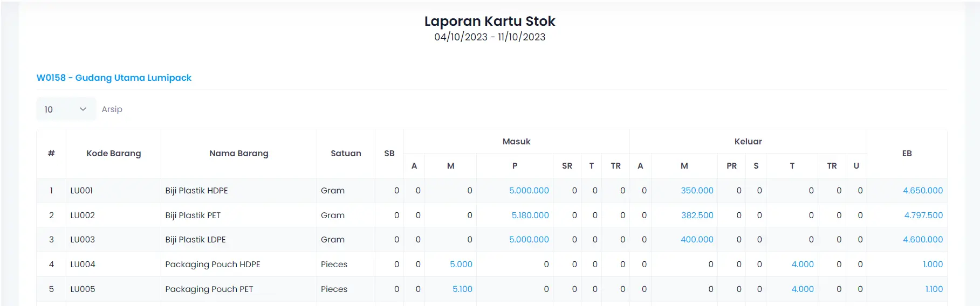The width and height of the screenshot is (980, 306).
Task: Open the 4.600.000 ending balance link
Action: tap(923, 240)
